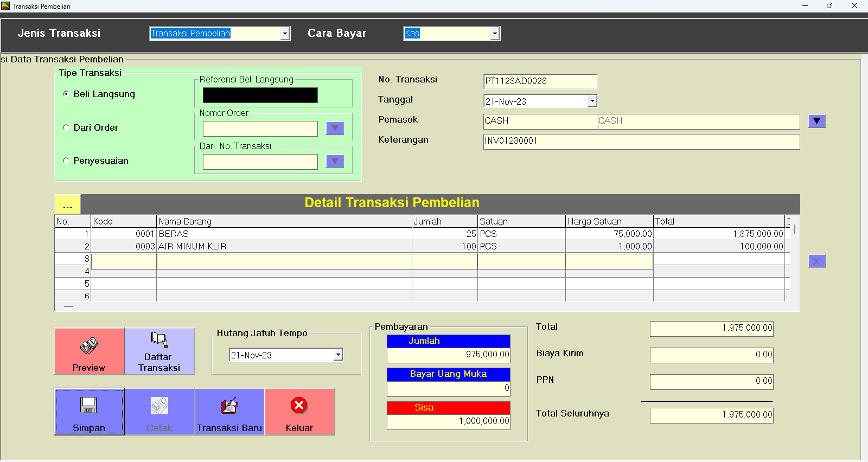
Task: Click the Keterangan input field
Action: tap(641, 141)
